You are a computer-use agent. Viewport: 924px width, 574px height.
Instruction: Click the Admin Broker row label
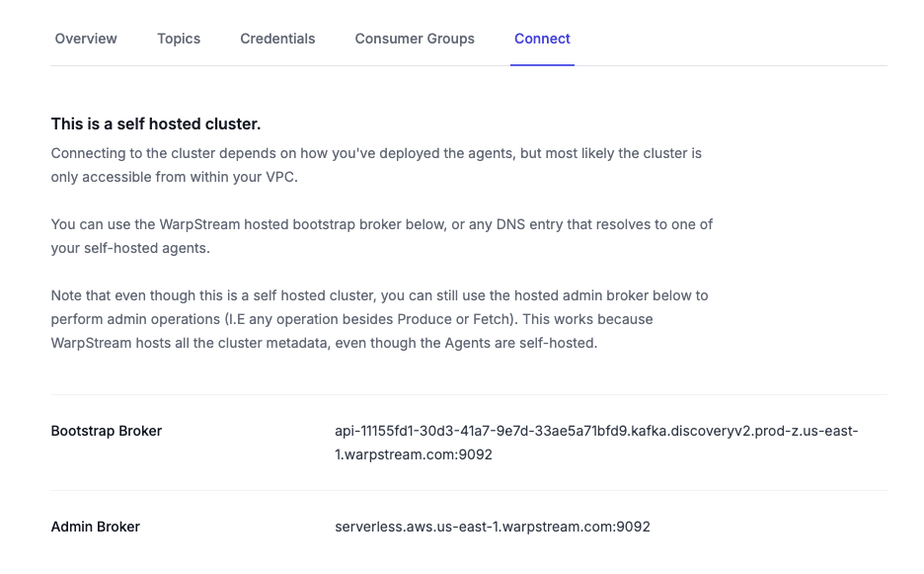click(96, 527)
